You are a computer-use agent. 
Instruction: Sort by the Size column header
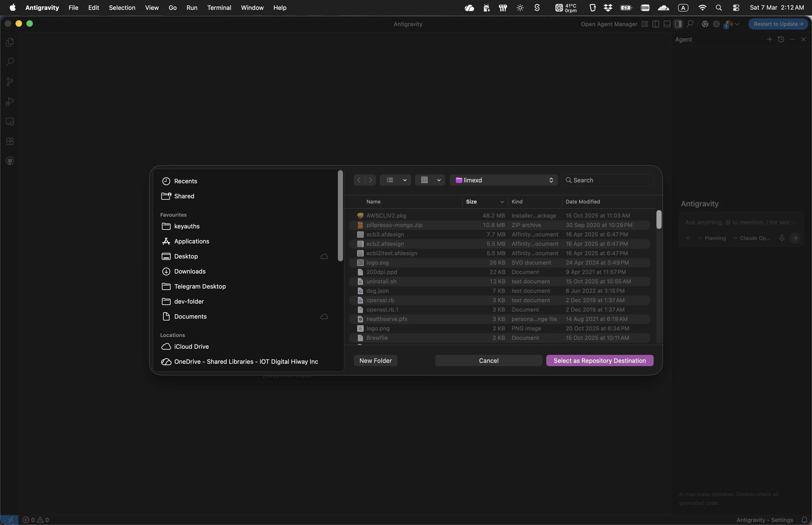coord(485,202)
